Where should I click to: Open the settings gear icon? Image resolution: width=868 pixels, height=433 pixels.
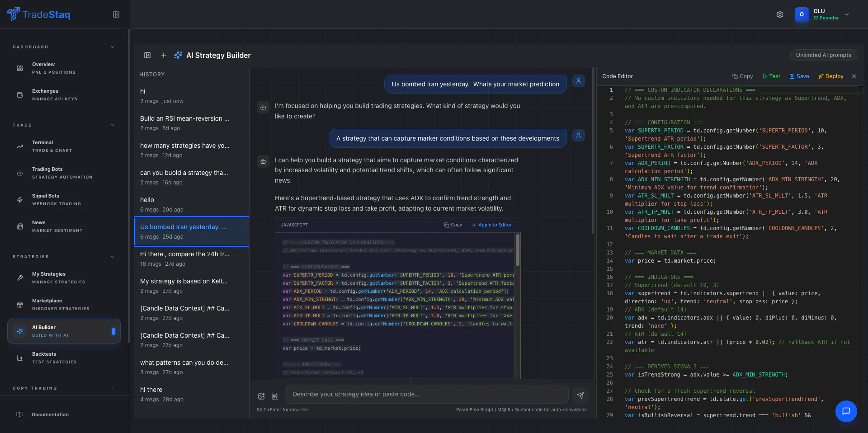coord(780,14)
